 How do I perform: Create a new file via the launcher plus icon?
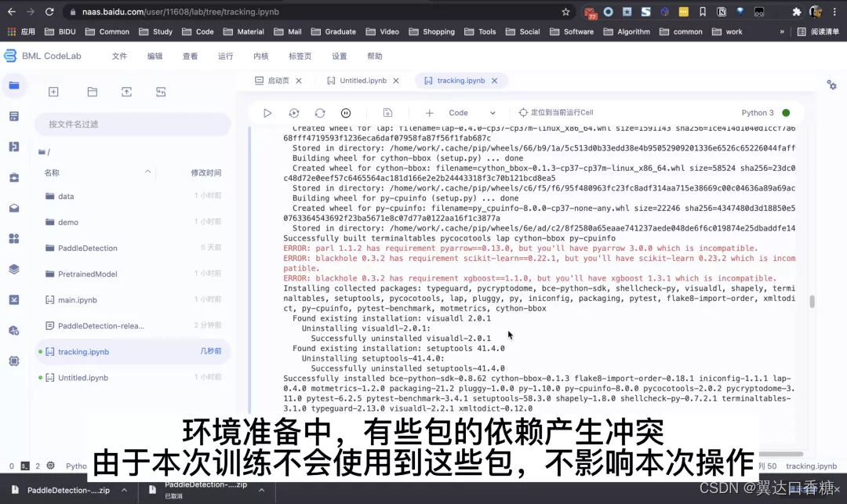pos(53,92)
